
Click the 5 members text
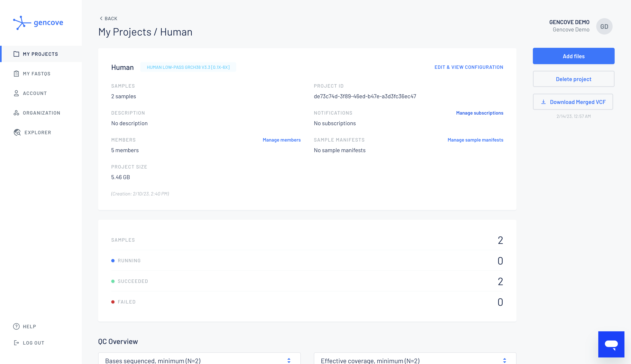coord(125,150)
